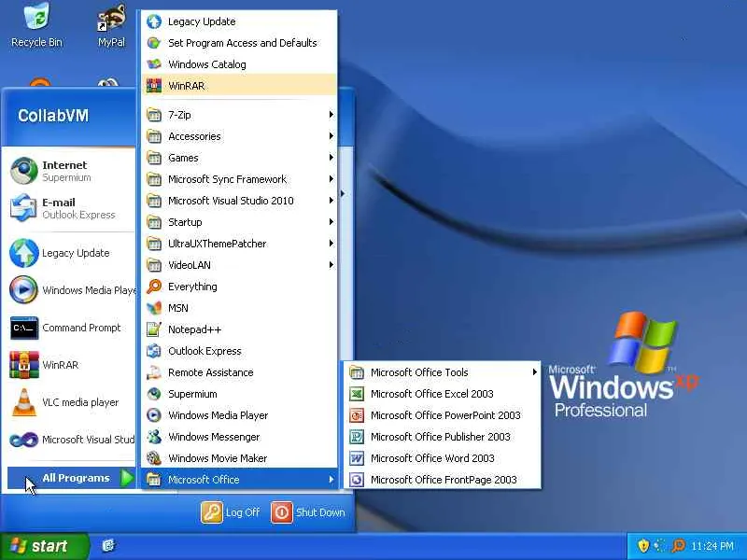This screenshot has width=747, height=560.
Task: Expand Microsoft Visual Studio 2010 folder
Action: tap(239, 201)
